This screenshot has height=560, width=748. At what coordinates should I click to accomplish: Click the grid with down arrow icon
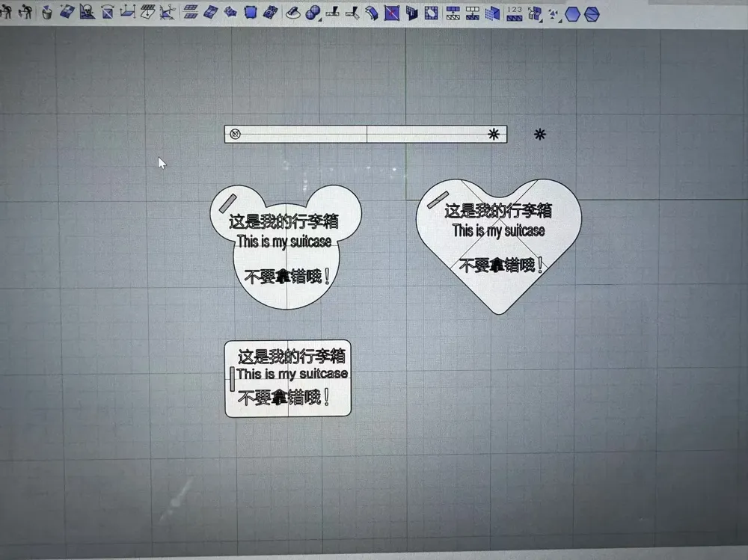147,12
